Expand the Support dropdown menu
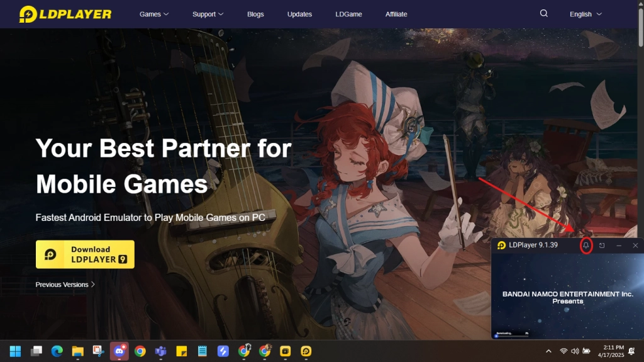644x362 pixels. pos(208,14)
